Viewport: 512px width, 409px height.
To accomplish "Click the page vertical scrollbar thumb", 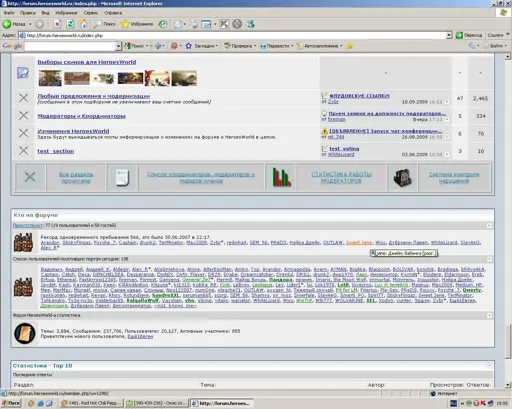I will (x=508, y=341).
